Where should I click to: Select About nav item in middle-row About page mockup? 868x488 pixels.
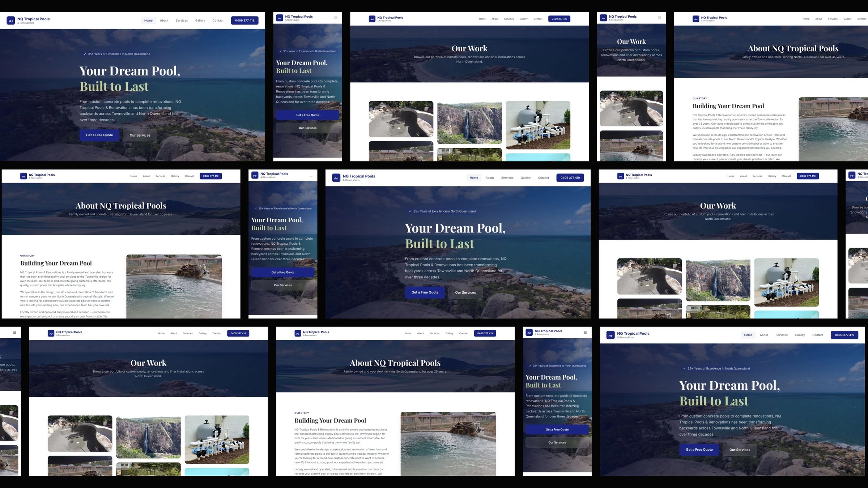146,176
